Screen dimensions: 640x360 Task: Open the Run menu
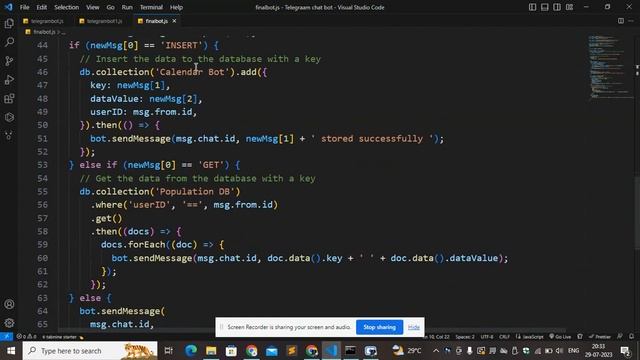pyautogui.click(x=127, y=7)
